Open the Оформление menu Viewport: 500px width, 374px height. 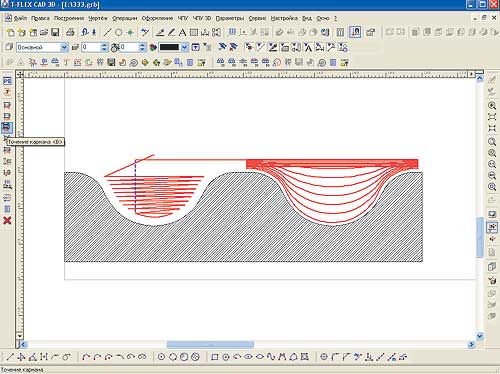[157, 18]
